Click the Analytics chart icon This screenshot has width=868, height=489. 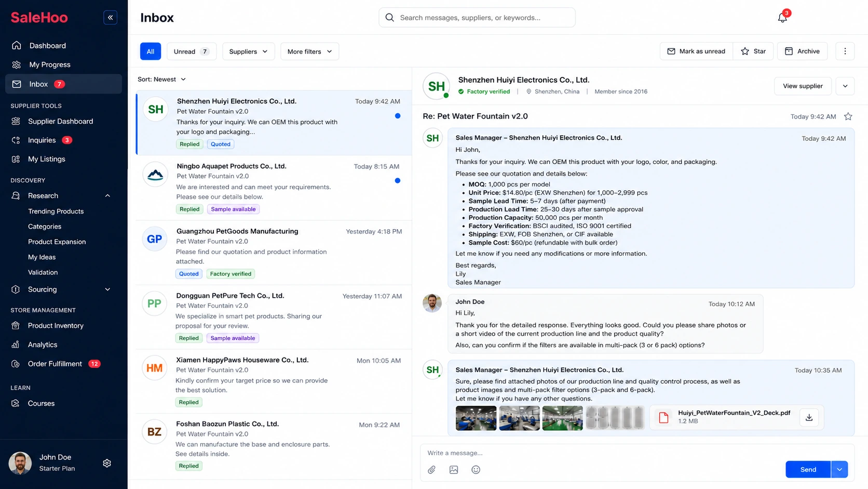pos(16,345)
